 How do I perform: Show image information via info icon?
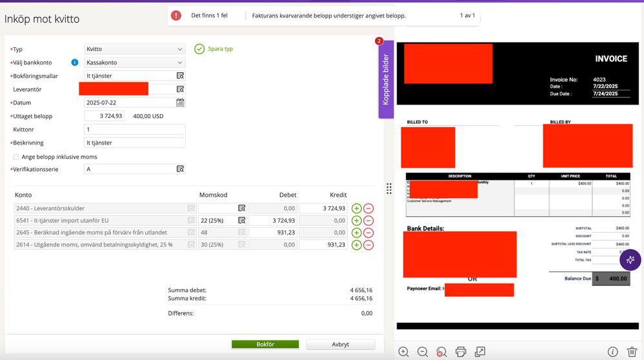(x=612, y=352)
